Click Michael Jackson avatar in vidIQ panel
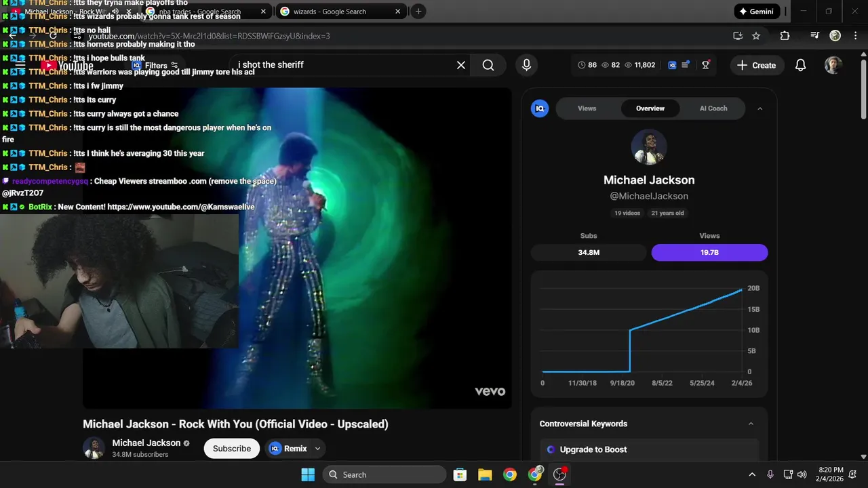This screenshot has width=868, height=488. (649, 146)
